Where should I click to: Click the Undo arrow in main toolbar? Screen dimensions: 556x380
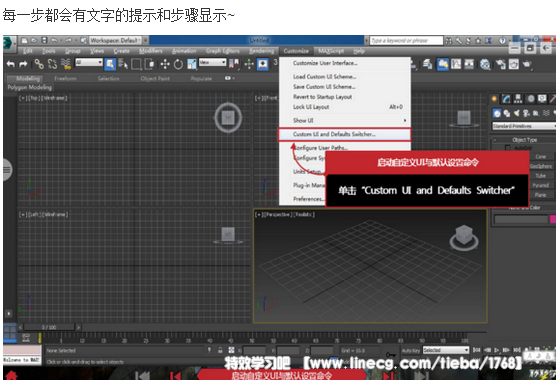point(11,64)
